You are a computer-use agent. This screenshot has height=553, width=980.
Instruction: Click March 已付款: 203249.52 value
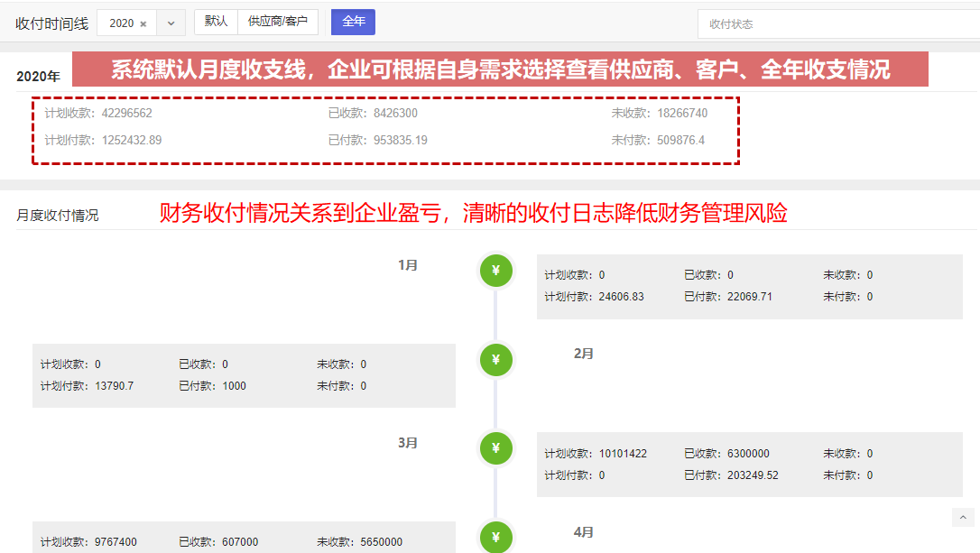click(731, 475)
